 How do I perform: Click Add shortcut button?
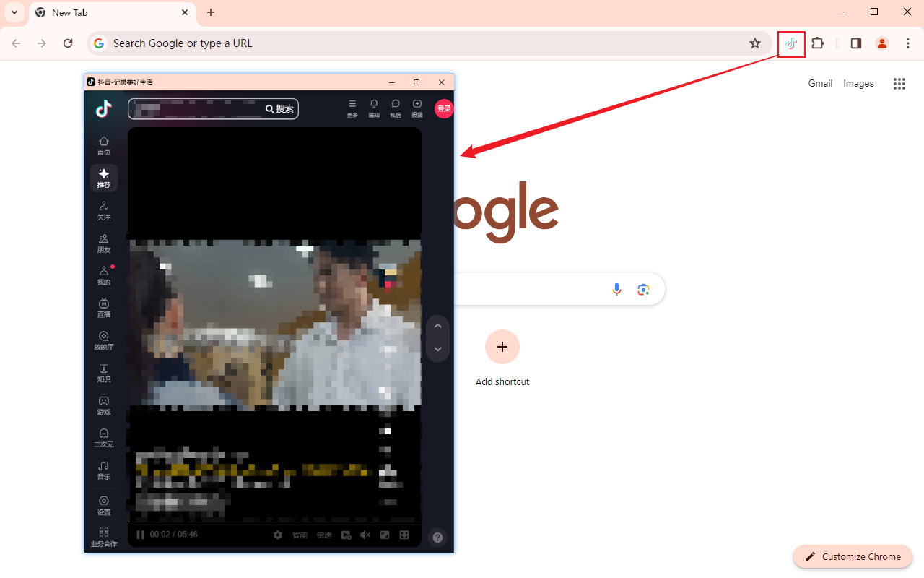(x=502, y=358)
